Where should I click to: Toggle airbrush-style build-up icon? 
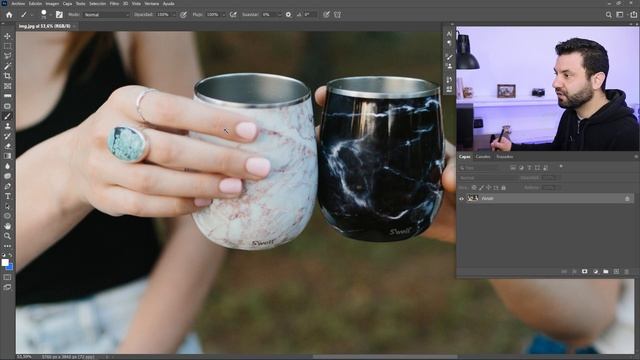click(233, 15)
